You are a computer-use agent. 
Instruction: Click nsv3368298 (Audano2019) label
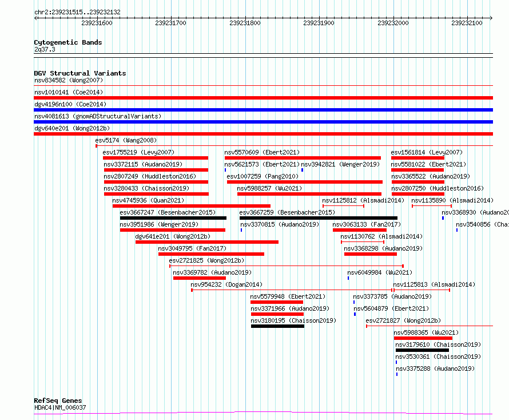click(x=383, y=248)
